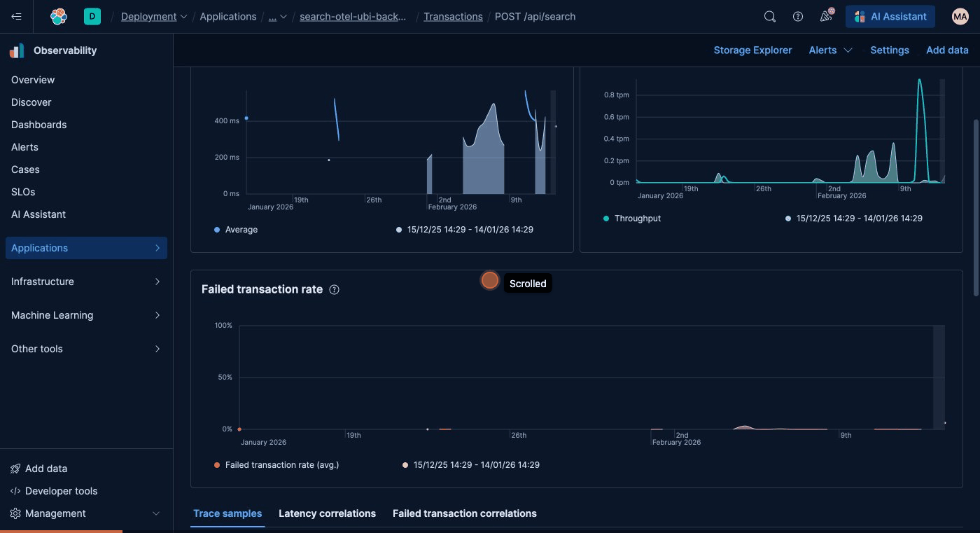The height and width of the screenshot is (533, 980).
Task: Open the newsfeed celebration icon
Action: (826, 17)
